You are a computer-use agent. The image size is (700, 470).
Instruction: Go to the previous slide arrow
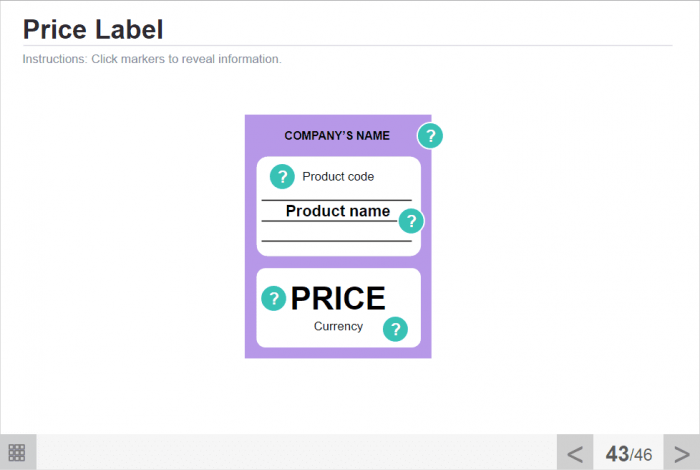click(575, 453)
